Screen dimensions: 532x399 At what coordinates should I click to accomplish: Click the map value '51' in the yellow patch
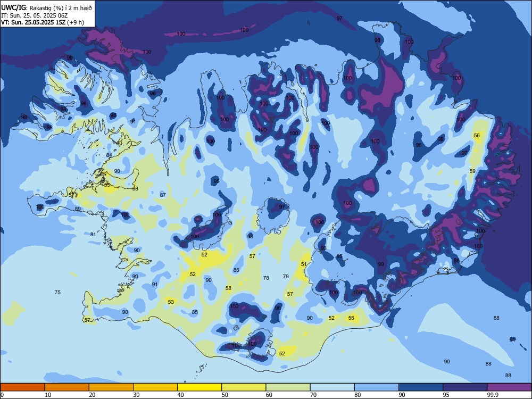pos(304,264)
